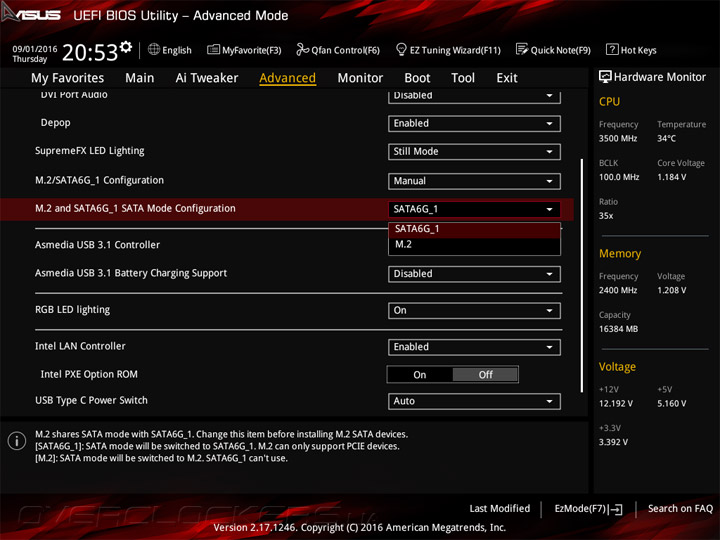The width and height of the screenshot is (720, 540).
Task: Switch to Exit tab
Action: (x=507, y=78)
